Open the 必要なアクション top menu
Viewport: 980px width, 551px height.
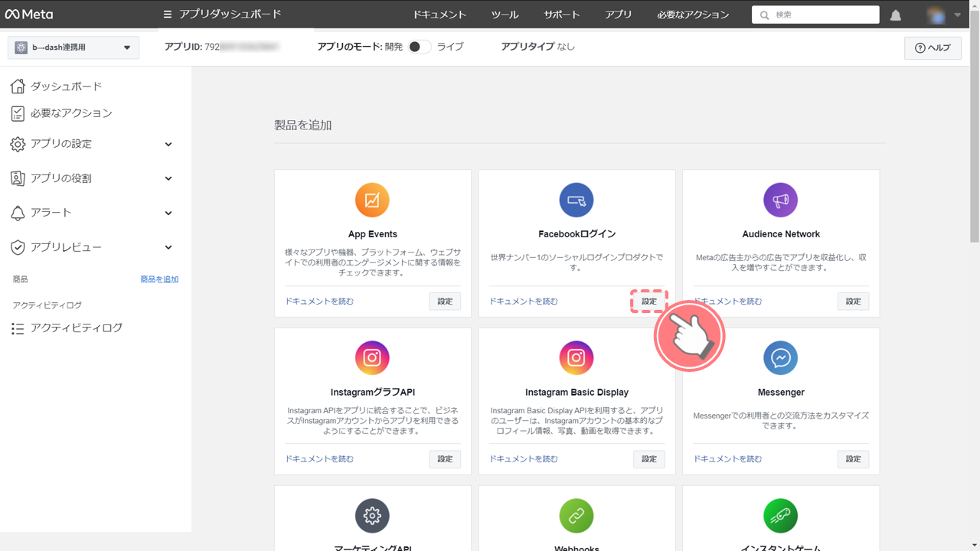[x=693, y=15]
